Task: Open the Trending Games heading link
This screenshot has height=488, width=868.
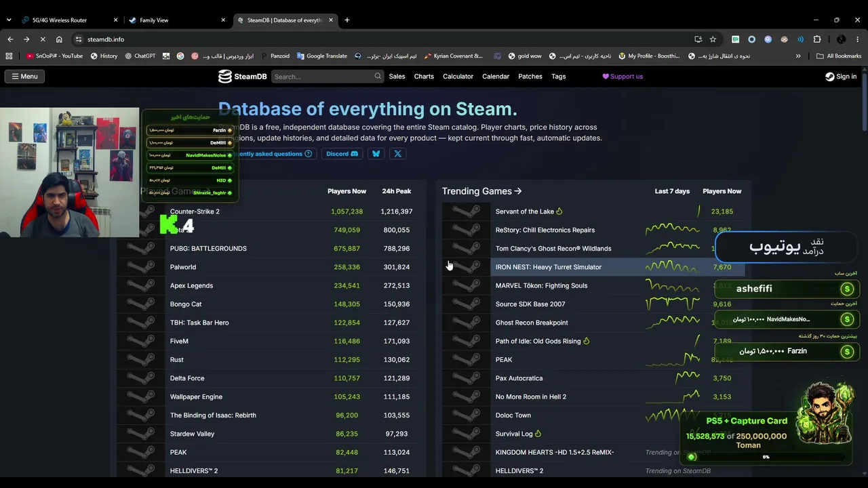Action: [x=481, y=191]
